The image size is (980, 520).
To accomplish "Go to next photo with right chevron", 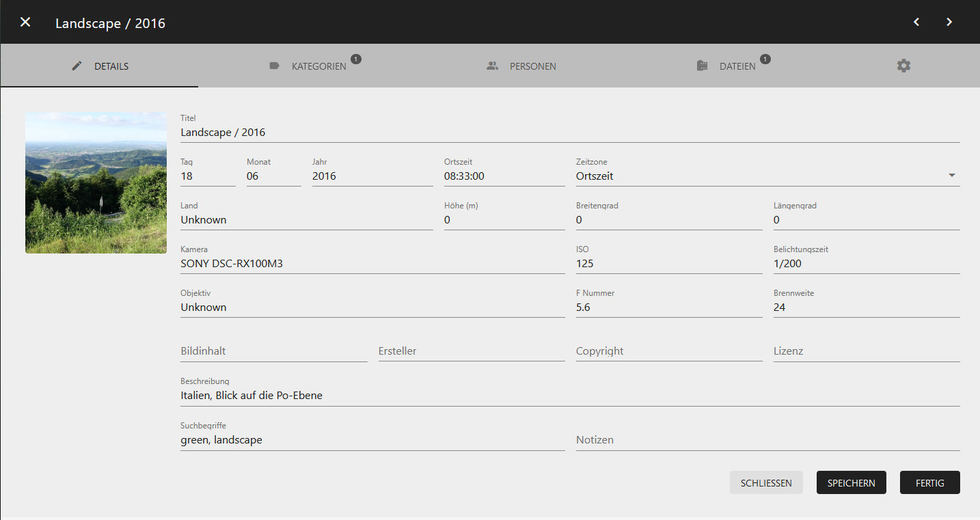I will click(949, 22).
